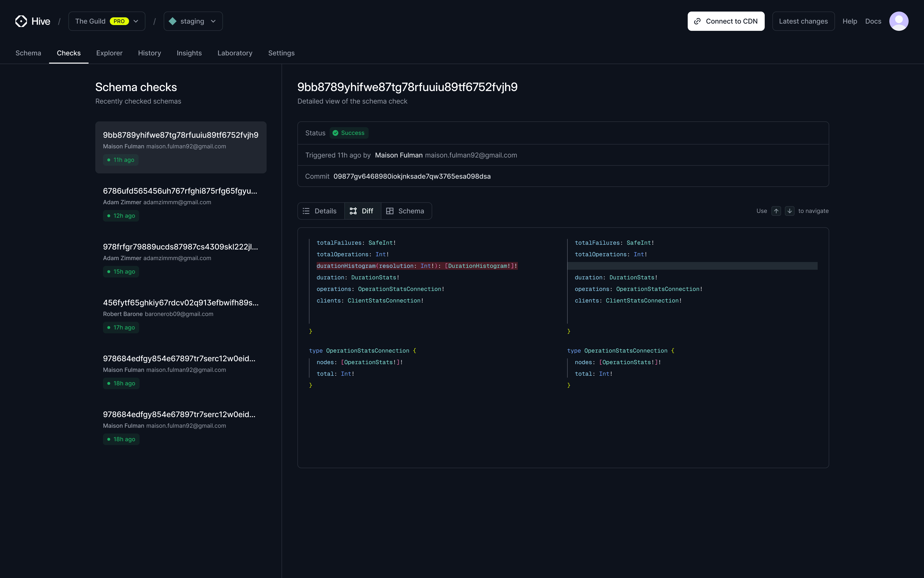This screenshot has height=578, width=924.
Task: Click the last 18h ago badge in list
Action: pyautogui.click(x=121, y=439)
